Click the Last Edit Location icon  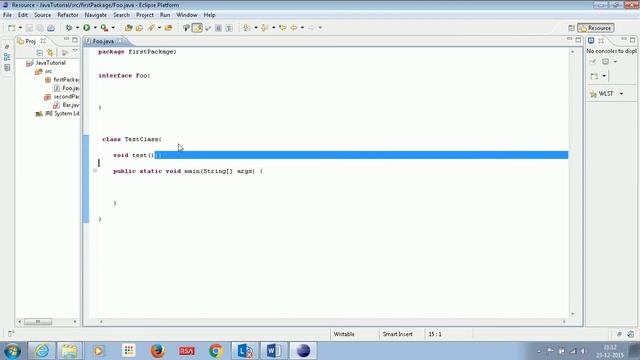pos(282,28)
